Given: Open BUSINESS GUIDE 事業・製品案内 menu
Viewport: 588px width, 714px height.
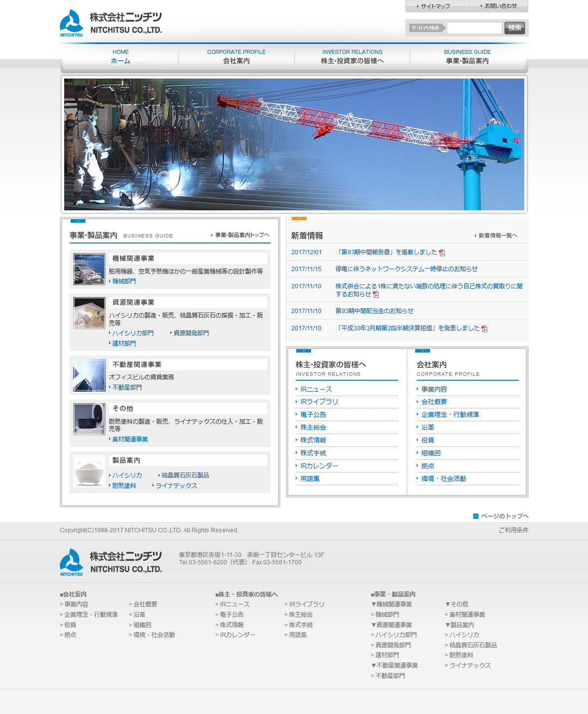Looking at the screenshot, I should click(x=468, y=57).
